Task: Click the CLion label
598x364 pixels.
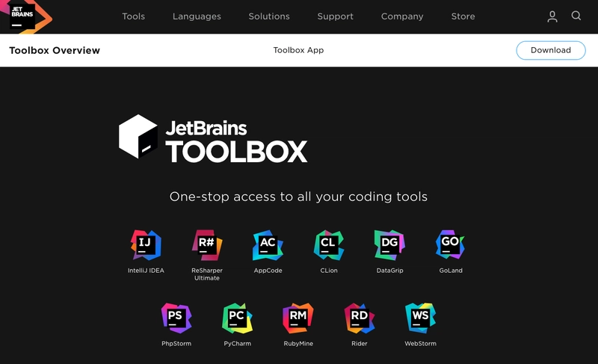Action: (x=329, y=271)
